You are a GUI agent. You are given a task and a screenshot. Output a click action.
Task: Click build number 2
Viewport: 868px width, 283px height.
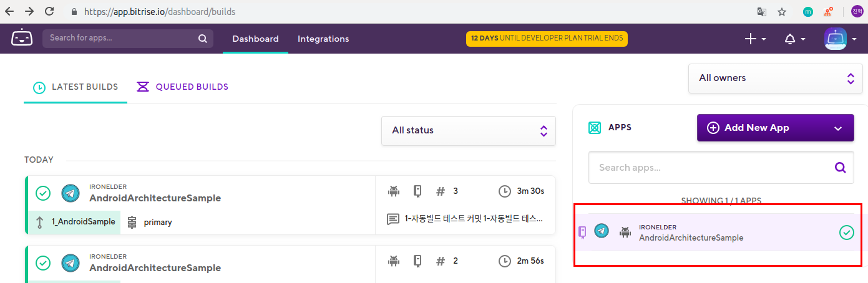pyautogui.click(x=456, y=261)
